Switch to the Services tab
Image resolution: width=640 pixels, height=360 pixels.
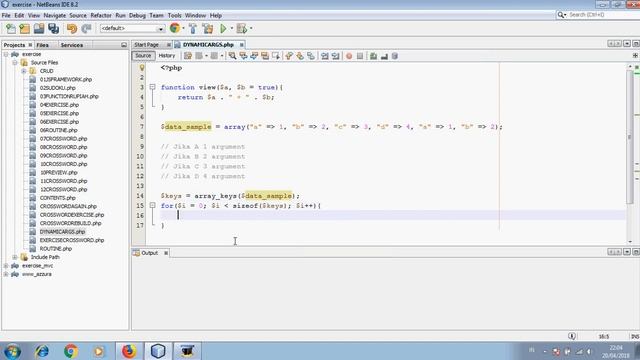[x=72, y=45]
